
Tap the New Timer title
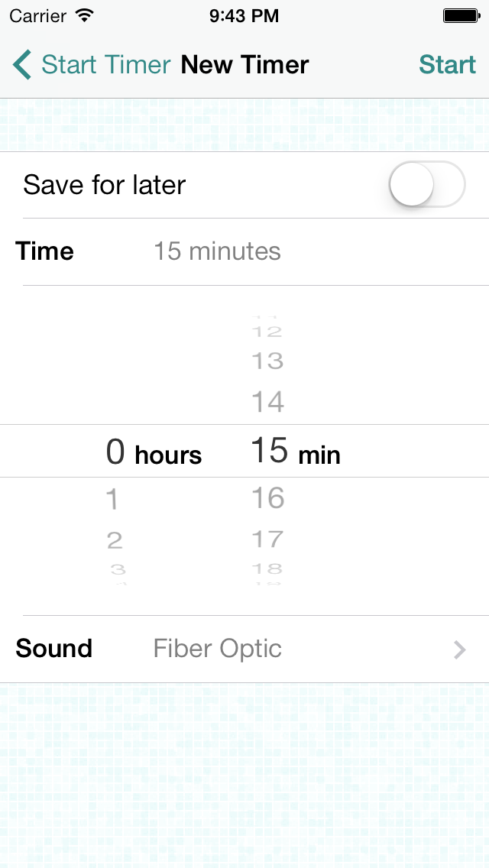(x=244, y=65)
